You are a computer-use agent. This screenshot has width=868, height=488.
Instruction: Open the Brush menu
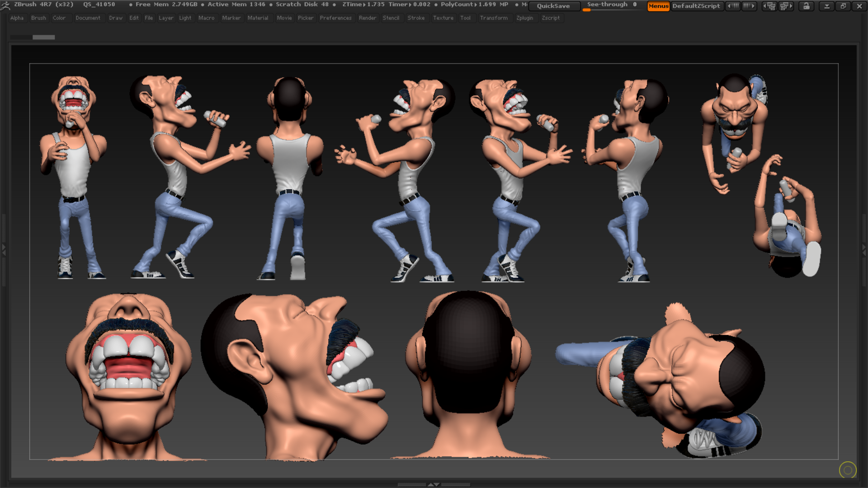point(38,18)
